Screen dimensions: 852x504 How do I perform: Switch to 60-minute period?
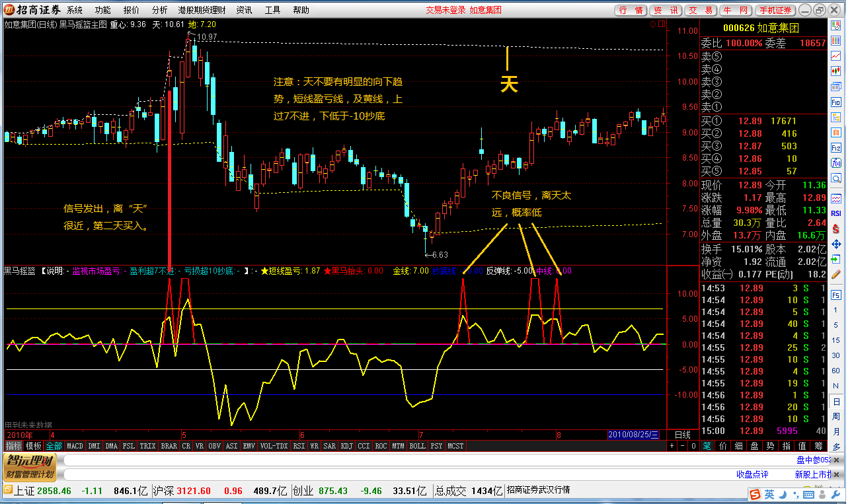[x=836, y=371]
